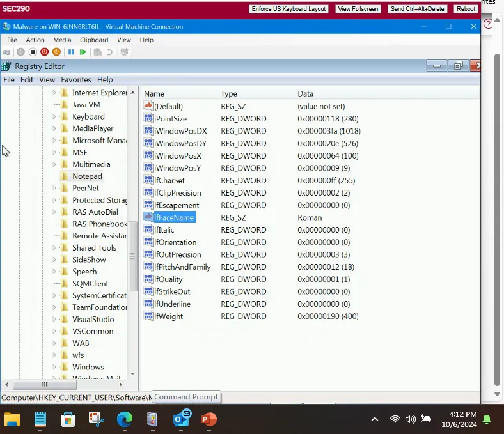
Task: Expand the Multimedia registry key
Action: coord(54,164)
